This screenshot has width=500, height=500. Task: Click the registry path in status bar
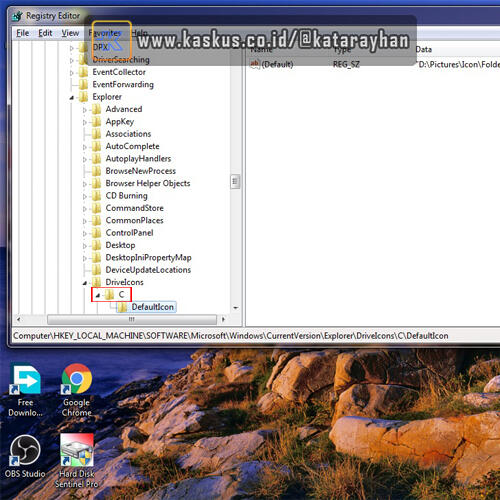pyautogui.click(x=231, y=336)
